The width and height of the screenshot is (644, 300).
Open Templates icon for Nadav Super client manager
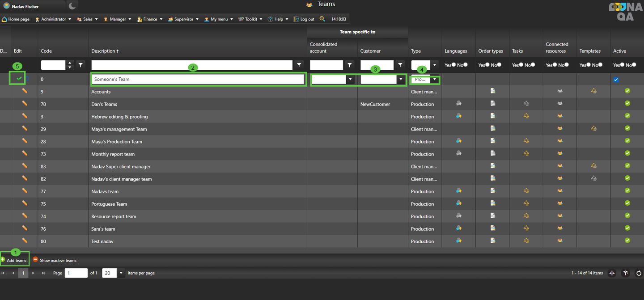pyautogui.click(x=593, y=166)
